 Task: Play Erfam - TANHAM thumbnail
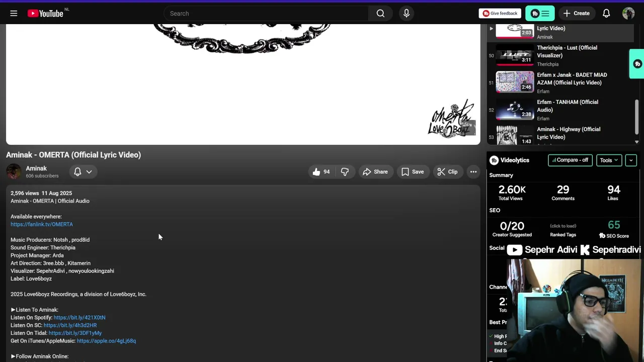(515, 110)
